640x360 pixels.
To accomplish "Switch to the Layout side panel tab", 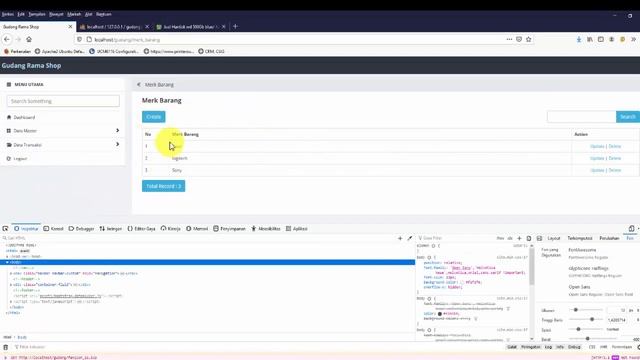I will click(x=553, y=238).
